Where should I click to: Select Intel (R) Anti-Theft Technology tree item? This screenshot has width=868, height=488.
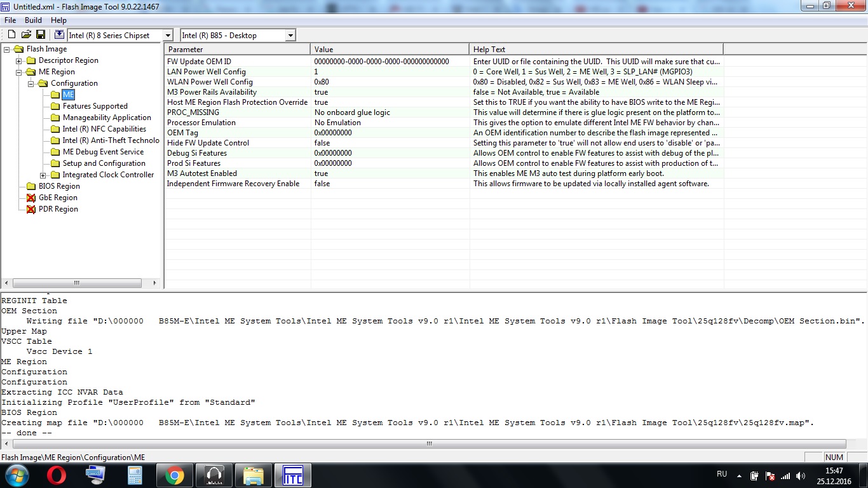coord(111,140)
